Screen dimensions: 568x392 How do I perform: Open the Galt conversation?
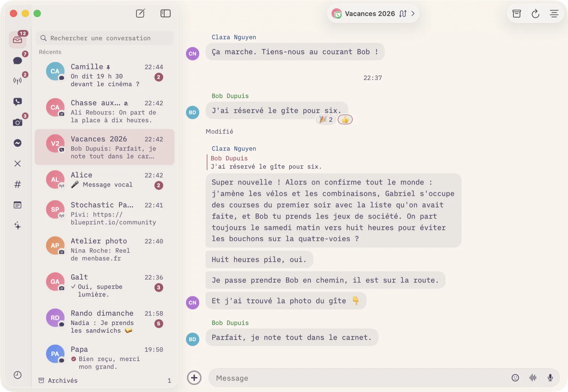tap(105, 286)
